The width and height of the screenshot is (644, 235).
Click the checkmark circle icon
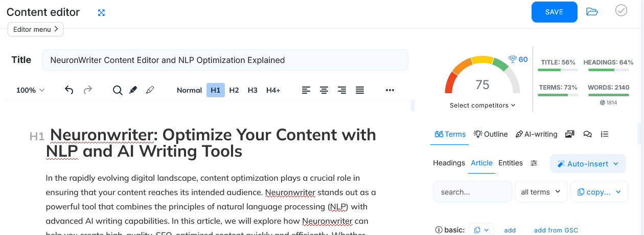click(x=621, y=11)
